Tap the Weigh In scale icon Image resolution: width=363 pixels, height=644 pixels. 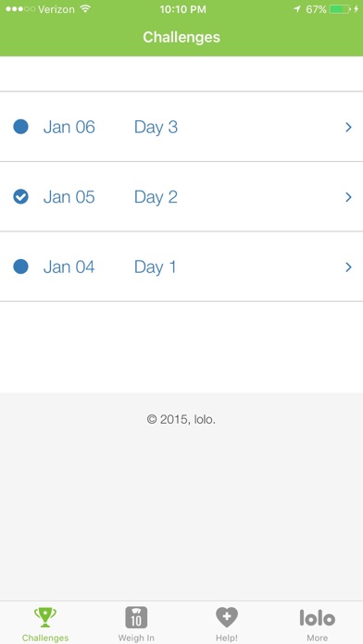(136, 618)
